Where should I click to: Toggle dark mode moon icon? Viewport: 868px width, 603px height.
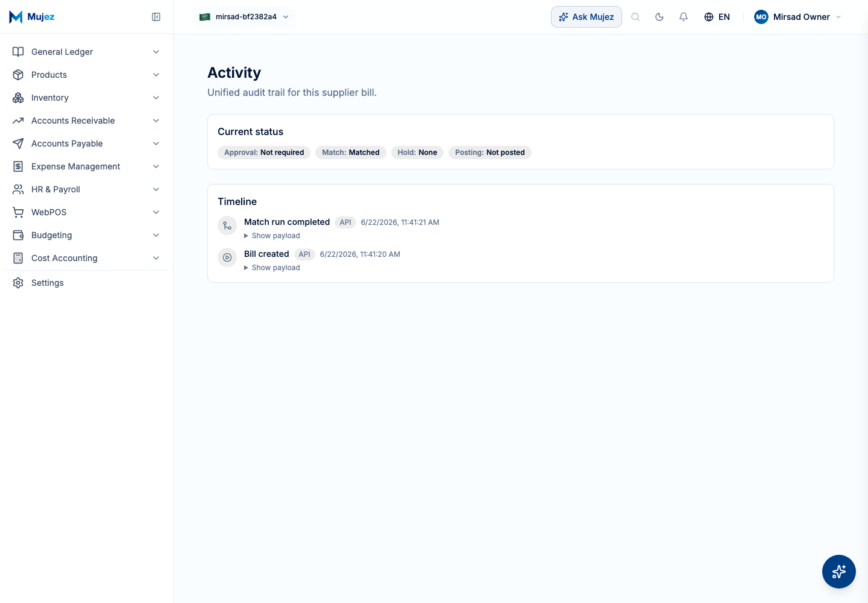(659, 17)
